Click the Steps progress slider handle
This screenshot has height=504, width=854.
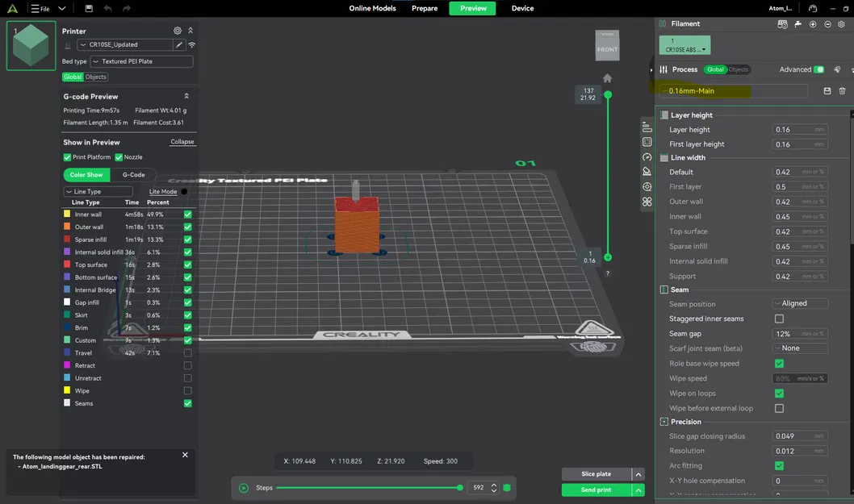[459, 488]
